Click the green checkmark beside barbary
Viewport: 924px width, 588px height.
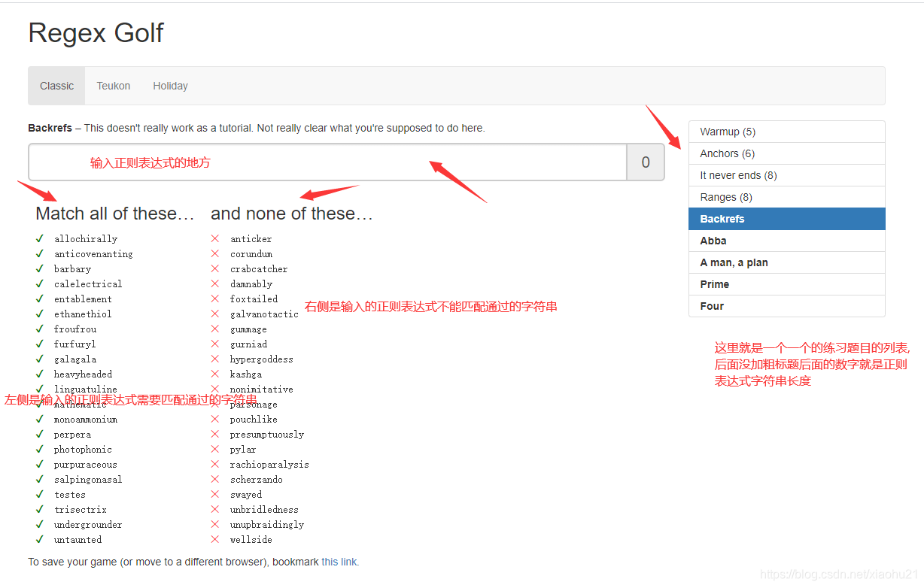point(39,268)
